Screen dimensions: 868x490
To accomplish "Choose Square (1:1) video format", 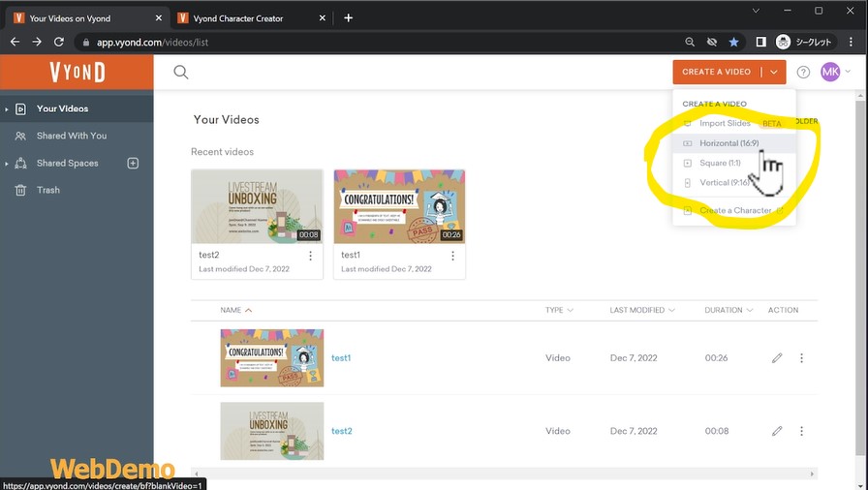I will click(734, 163).
